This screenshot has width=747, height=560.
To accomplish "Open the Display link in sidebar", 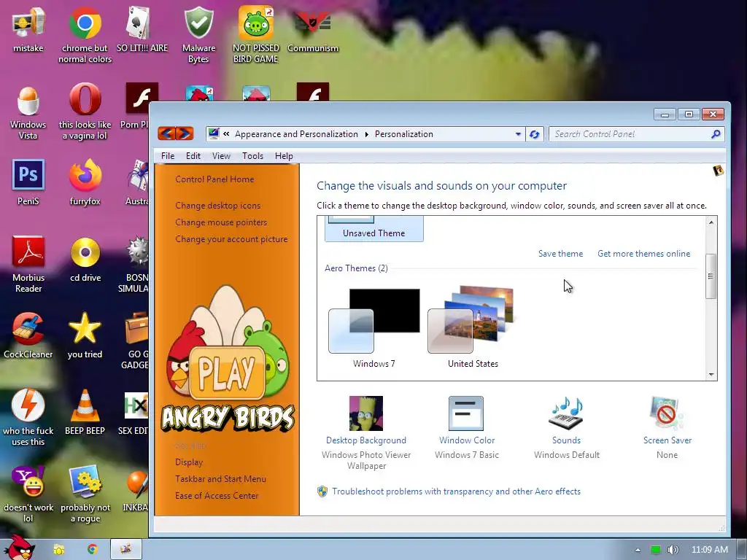I will [189, 462].
